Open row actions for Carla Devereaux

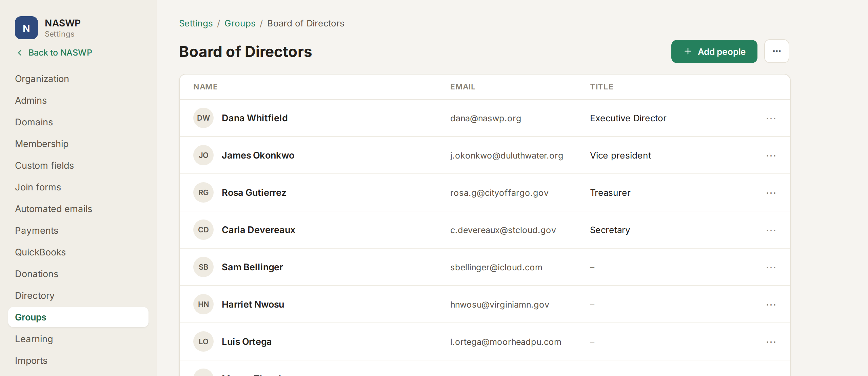(771, 230)
